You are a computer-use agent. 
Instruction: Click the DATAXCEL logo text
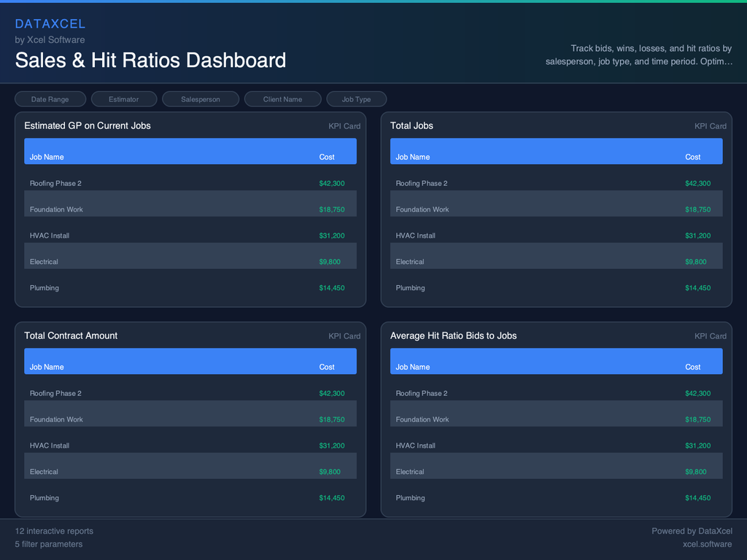[50, 23]
